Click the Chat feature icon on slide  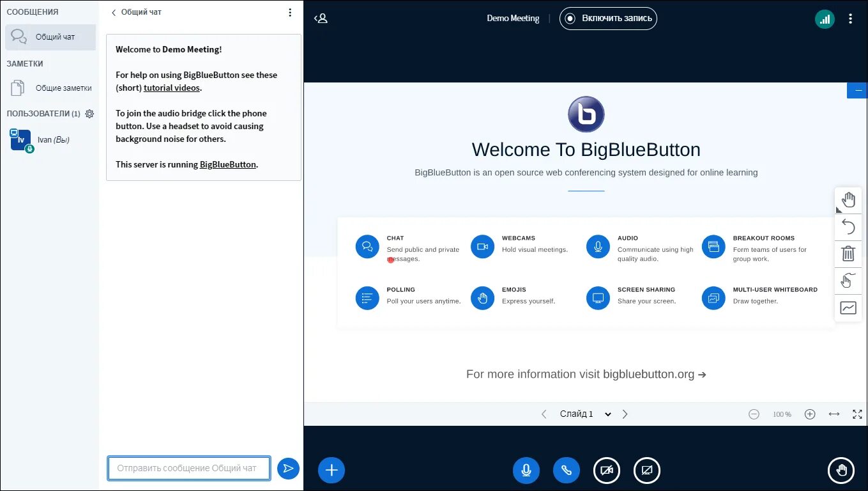[x=367, y=246]
